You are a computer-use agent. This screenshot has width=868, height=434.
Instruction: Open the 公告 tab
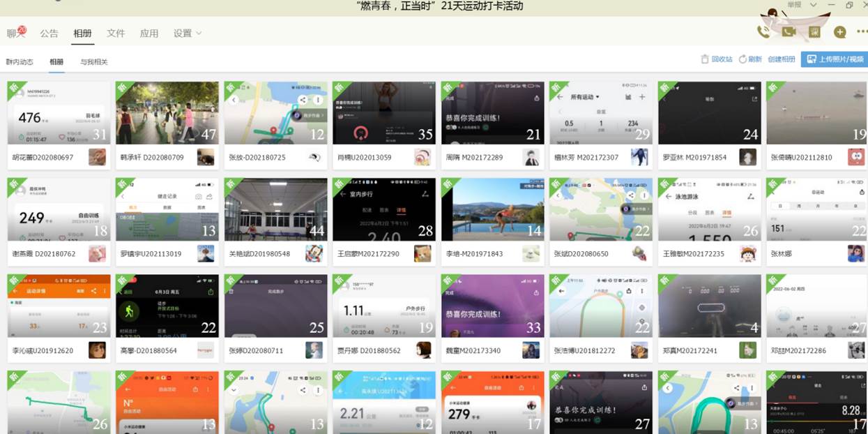[x=49, y=33]
